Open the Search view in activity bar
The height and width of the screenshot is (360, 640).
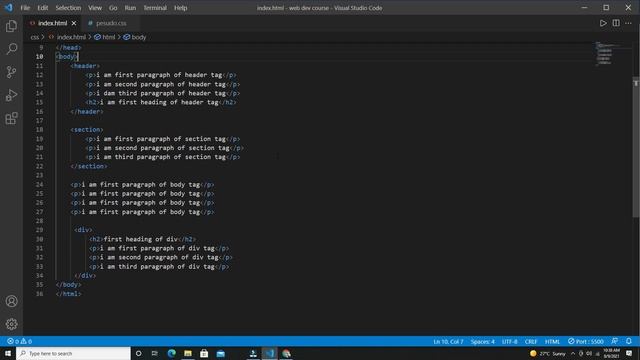[11, 49]
